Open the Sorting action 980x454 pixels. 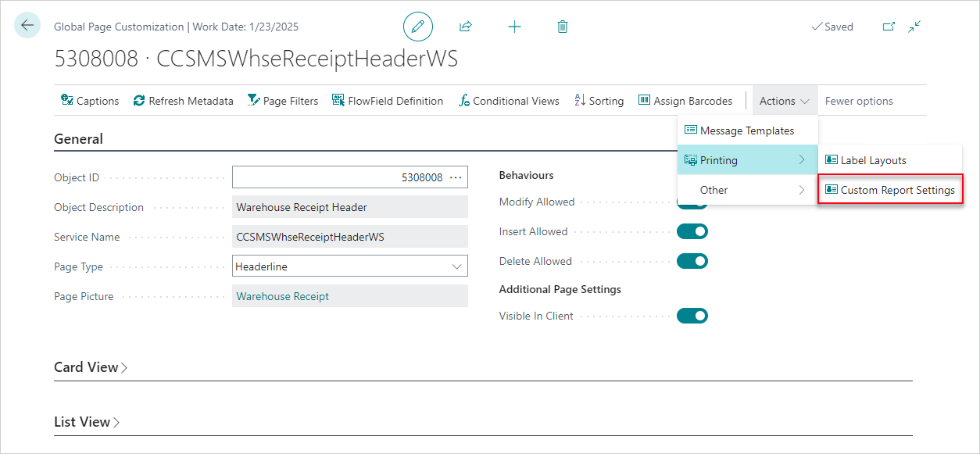(599, 100)
